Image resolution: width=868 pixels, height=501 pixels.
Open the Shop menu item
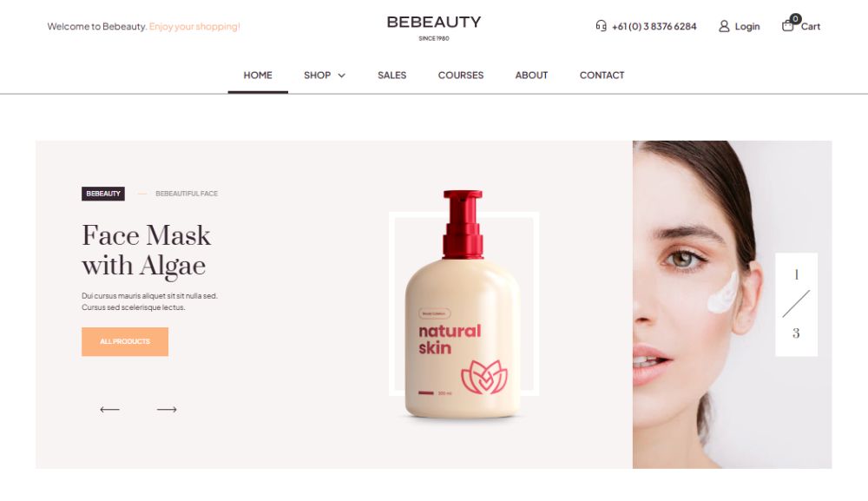(x=317, y=76)
